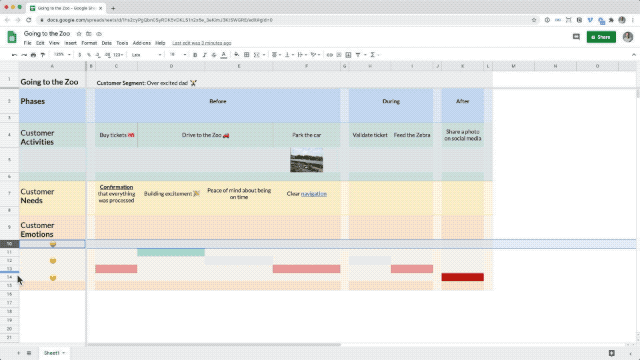Reload the browser page
Screen dimensions: 640x360
[29, 20]
